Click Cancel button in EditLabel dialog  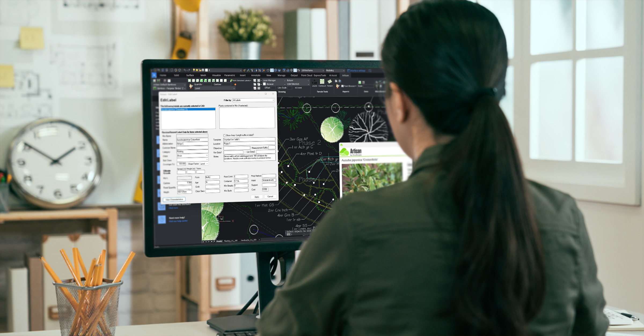(270, 197)
